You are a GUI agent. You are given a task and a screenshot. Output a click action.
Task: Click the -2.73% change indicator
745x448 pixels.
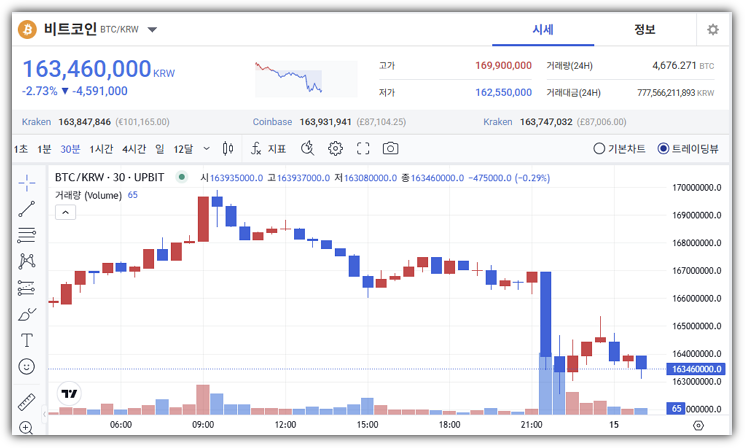[x=39, y=91]
